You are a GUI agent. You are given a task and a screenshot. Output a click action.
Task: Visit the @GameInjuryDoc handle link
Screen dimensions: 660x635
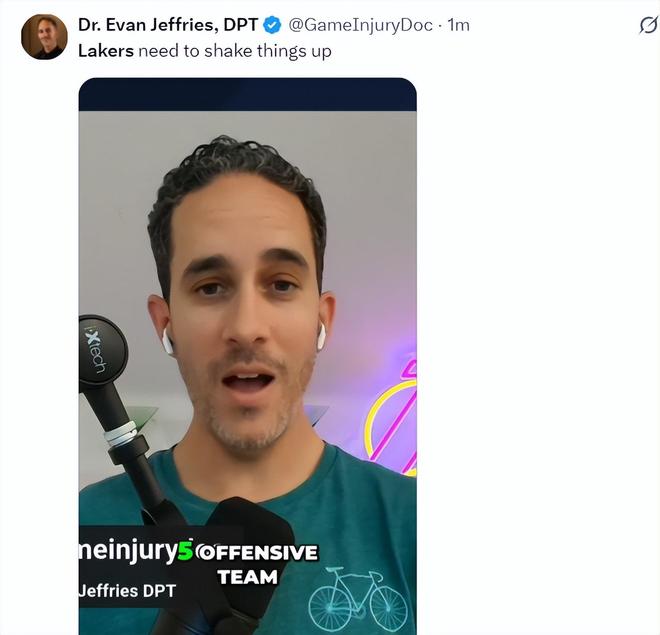[360, 26]
